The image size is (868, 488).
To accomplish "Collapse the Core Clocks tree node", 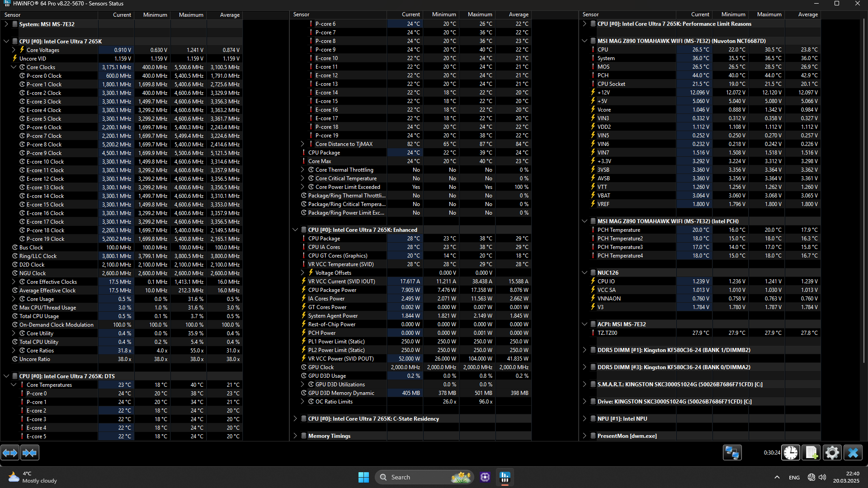I will [14, 67].
